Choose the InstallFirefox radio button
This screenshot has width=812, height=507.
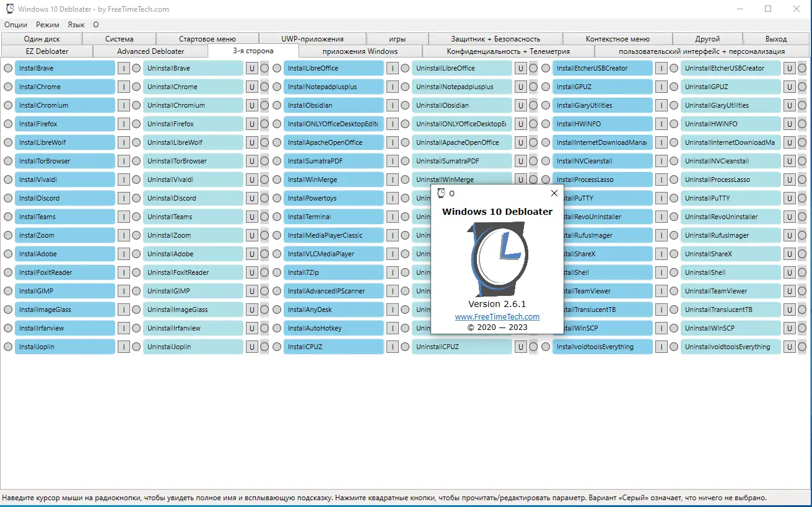coord(8,124)
